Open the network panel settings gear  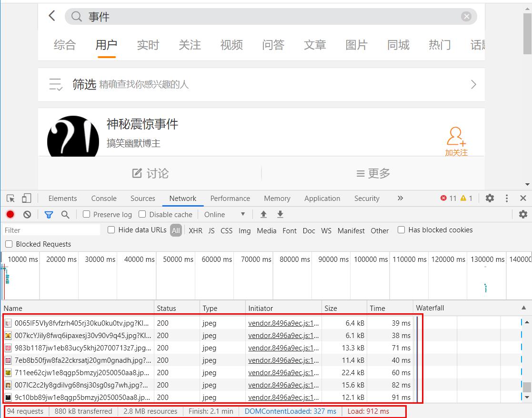coord(523,214)
